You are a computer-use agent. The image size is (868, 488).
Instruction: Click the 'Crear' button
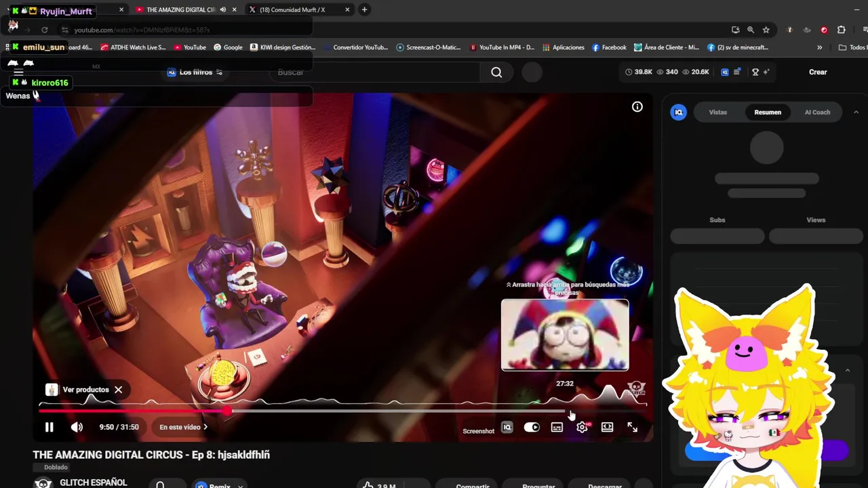818,72
